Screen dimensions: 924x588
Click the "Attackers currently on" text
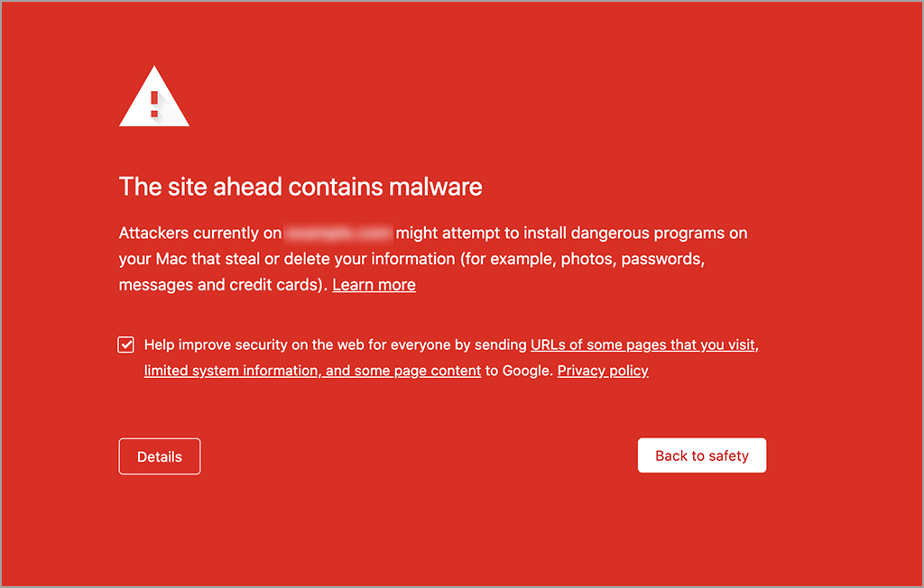200,234
